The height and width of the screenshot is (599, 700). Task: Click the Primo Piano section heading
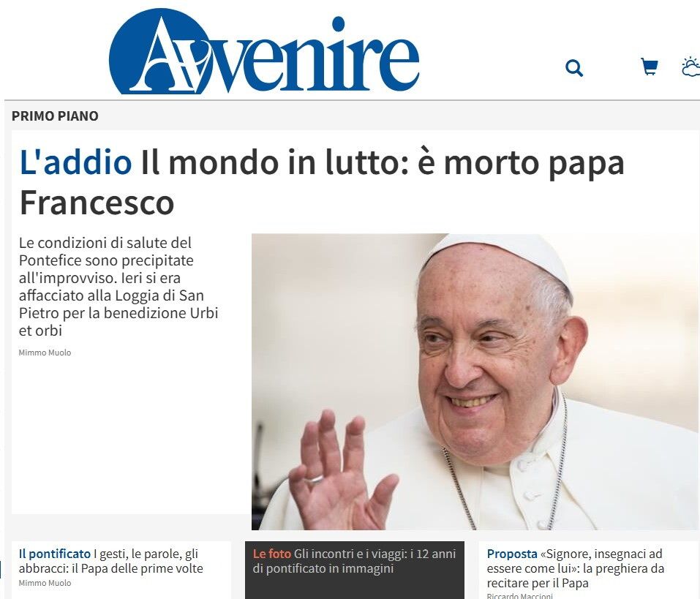(x=55, y=116)
